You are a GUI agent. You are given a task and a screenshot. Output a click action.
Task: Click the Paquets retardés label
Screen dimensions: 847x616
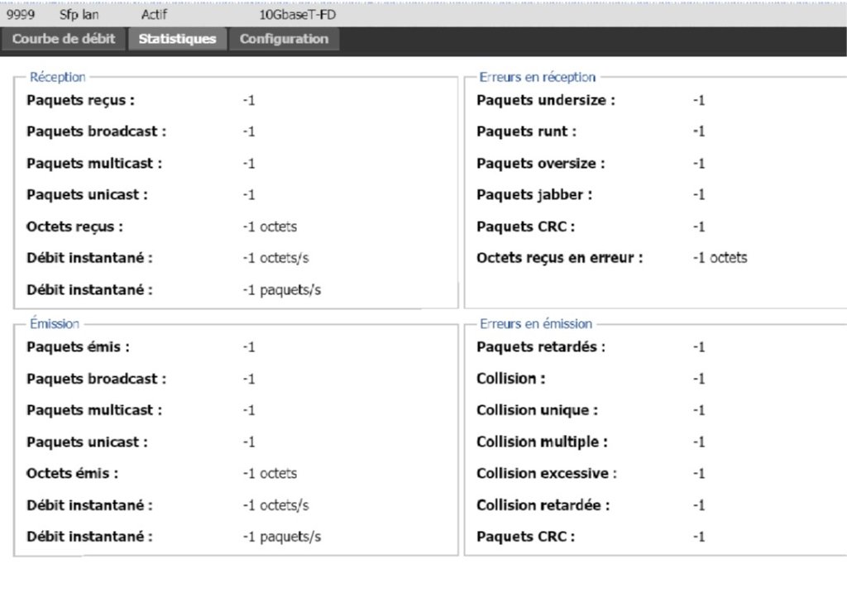click(x=541, y=347)
